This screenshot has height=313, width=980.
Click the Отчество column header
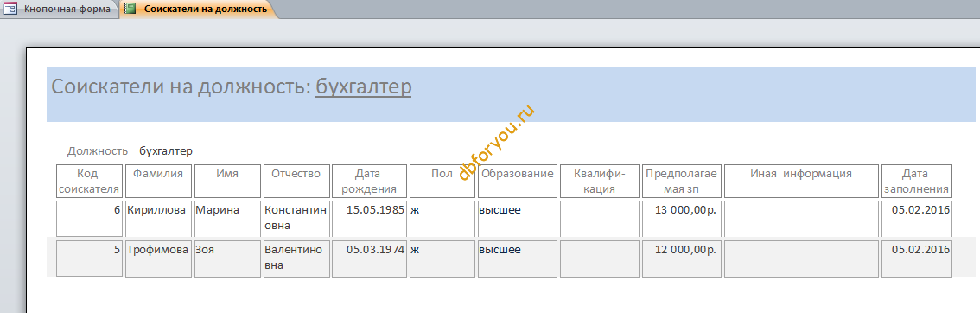(x=296, y=182)
